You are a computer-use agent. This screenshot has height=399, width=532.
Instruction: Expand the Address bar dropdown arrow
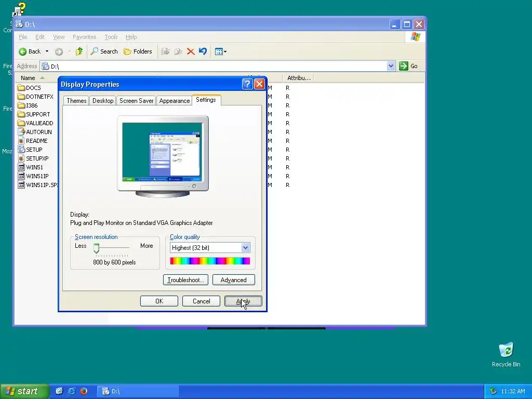pos(391,66)
